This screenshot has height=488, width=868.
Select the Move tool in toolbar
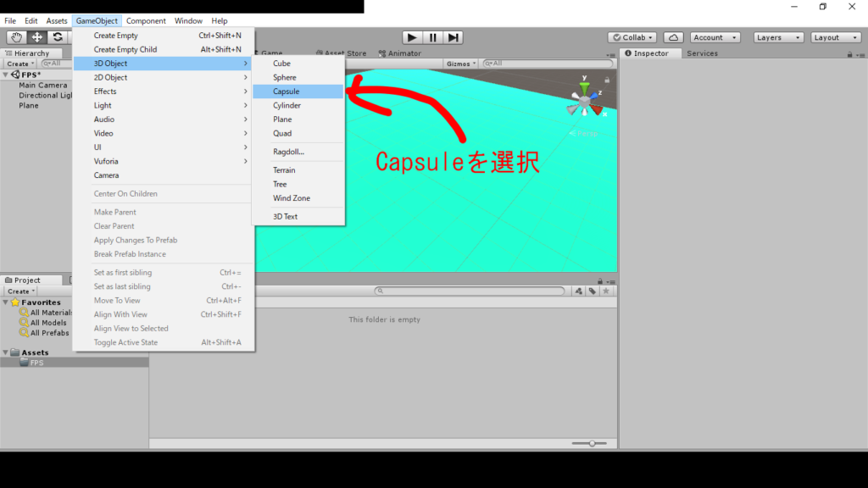click(x=37, y=37)
